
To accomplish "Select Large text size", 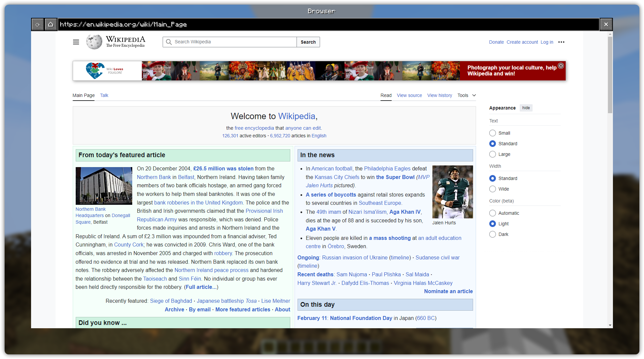I will (493, 154).
